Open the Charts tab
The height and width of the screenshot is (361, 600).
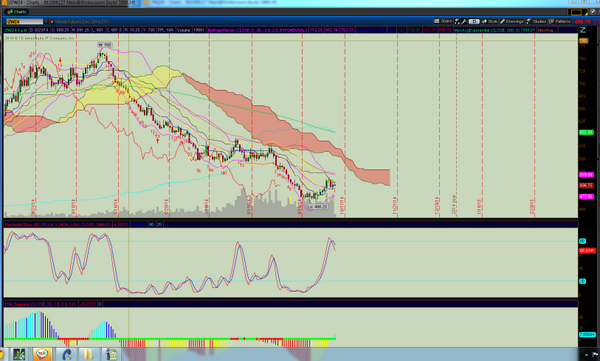pos(16,12)
